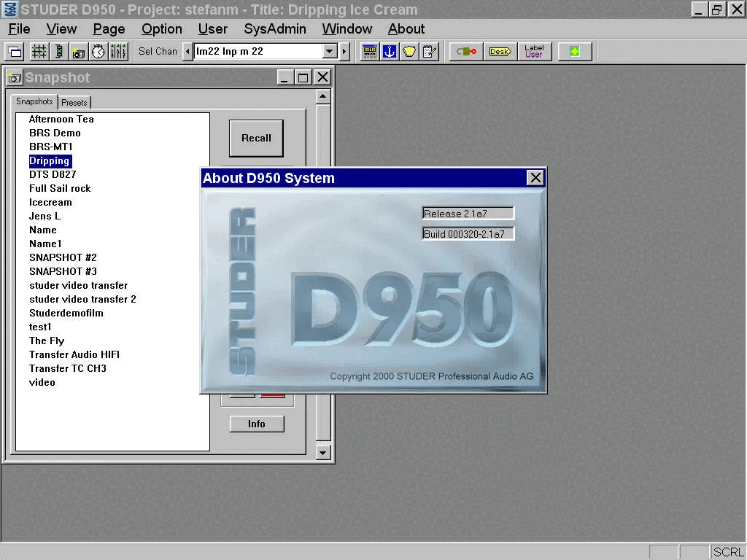
Task: Close the About D950 System dialog
Action: point(535,178)
